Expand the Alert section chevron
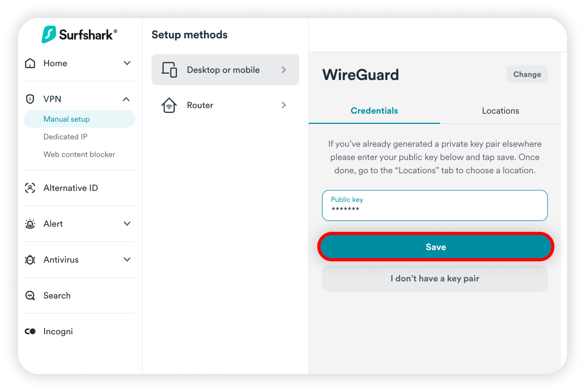Screen dimensions: 585x392 coord(127,224)
